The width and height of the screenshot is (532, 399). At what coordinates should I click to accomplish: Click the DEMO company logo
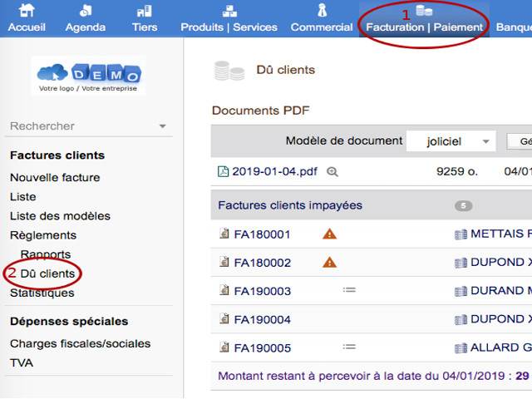[88, 76]
